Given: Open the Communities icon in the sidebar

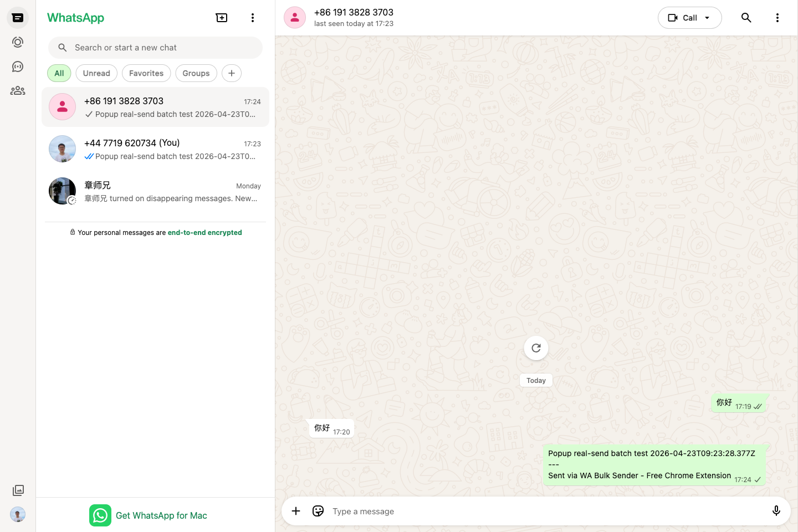Looking at the screenshot, I should pos(18,90).
